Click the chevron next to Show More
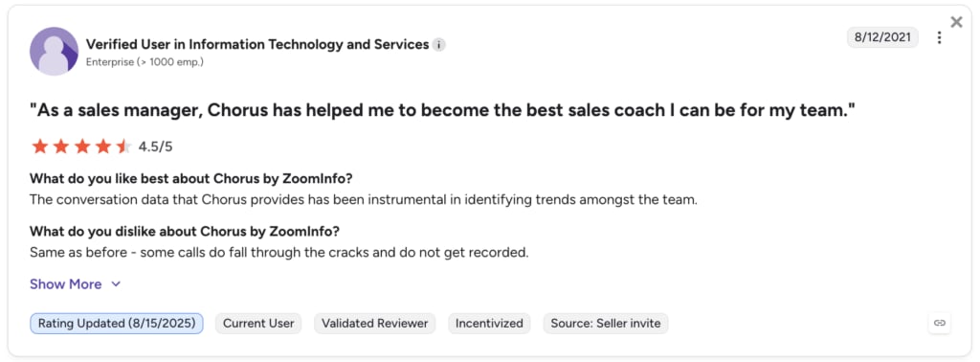The width and height of the screenshot is (980, 362). pos(116,284)
